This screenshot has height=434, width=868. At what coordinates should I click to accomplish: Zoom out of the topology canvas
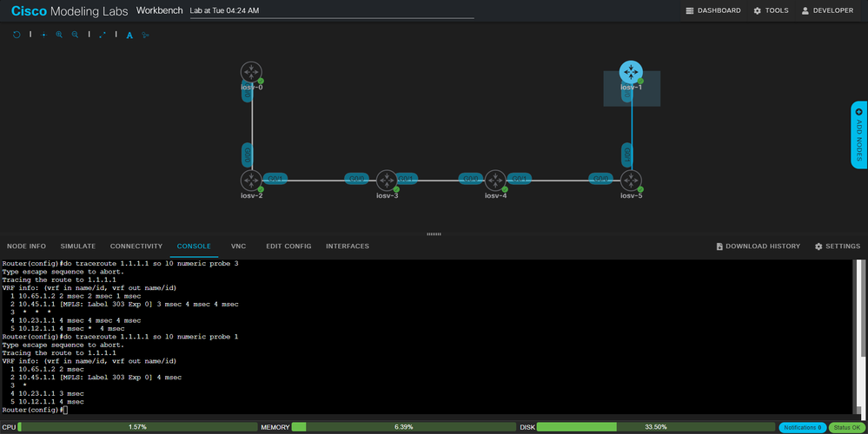point(75,35)
